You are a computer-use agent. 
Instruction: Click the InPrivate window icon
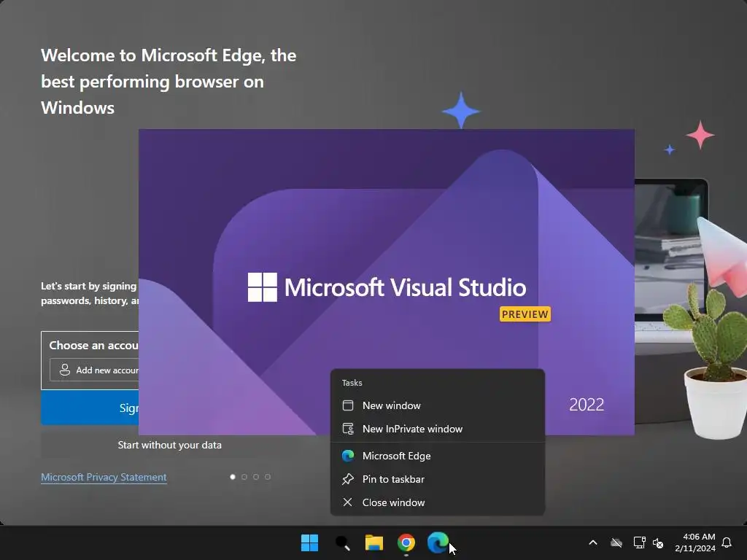(348, 429)
